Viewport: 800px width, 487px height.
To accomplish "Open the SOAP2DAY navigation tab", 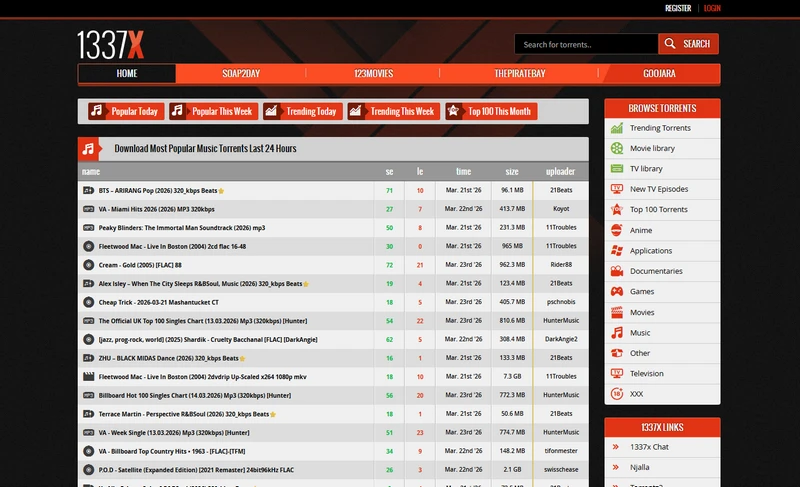I will coord(242,74).
